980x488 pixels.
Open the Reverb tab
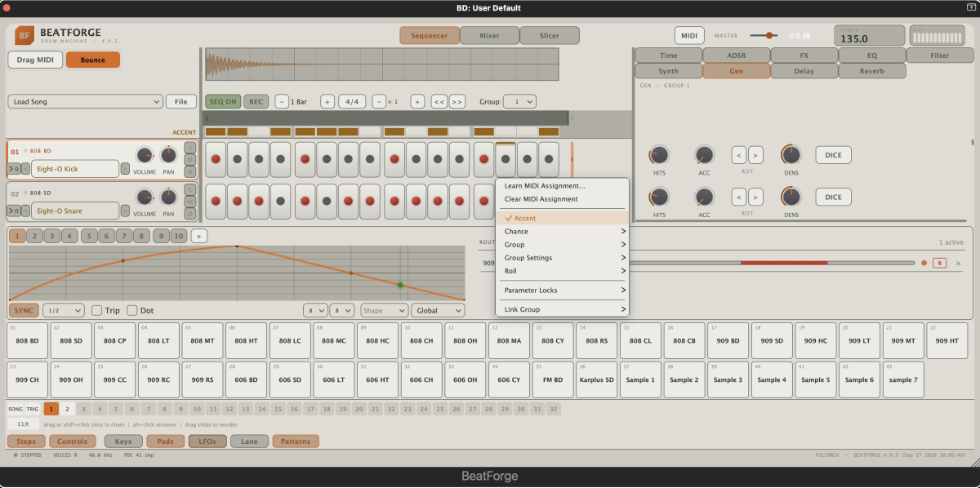[872, 71]
